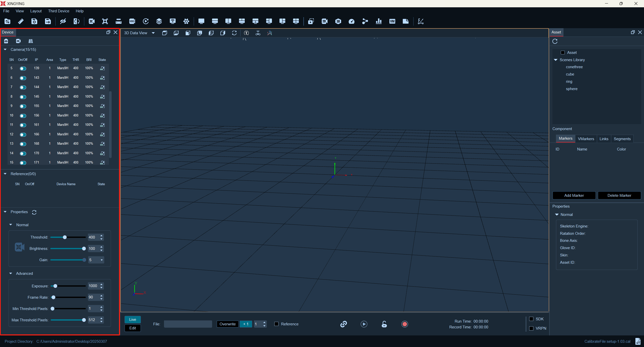
Task: Enable the SDK checkbox
Action: point(531,319)
